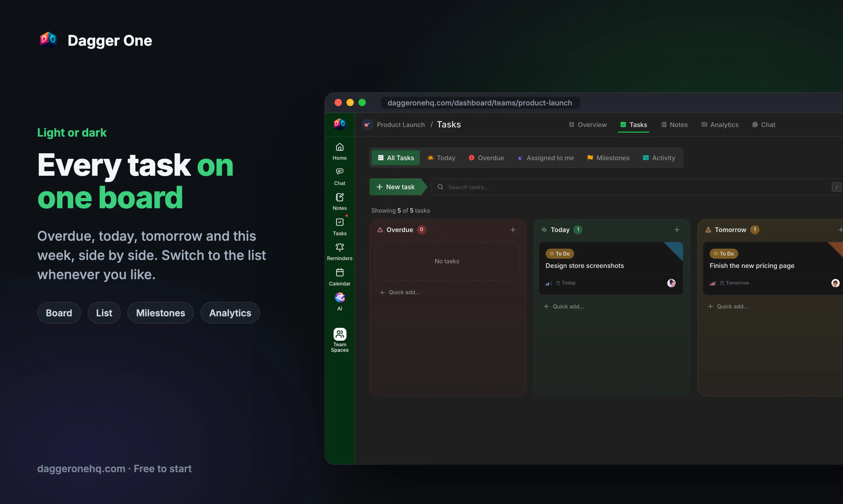843x504 pixels.
Task: Click Today due date on task card
Action: [x=566, y=283]
